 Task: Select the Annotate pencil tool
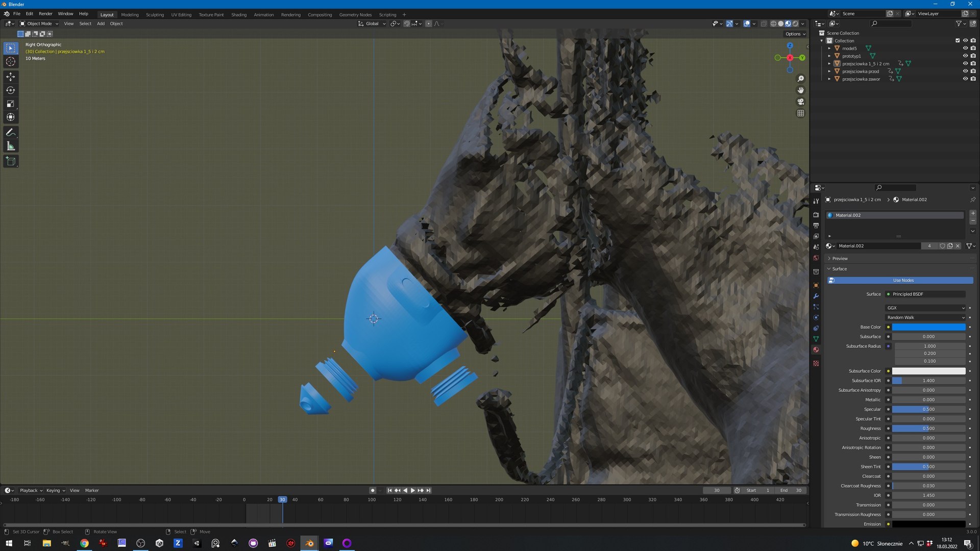coord(10,133)
